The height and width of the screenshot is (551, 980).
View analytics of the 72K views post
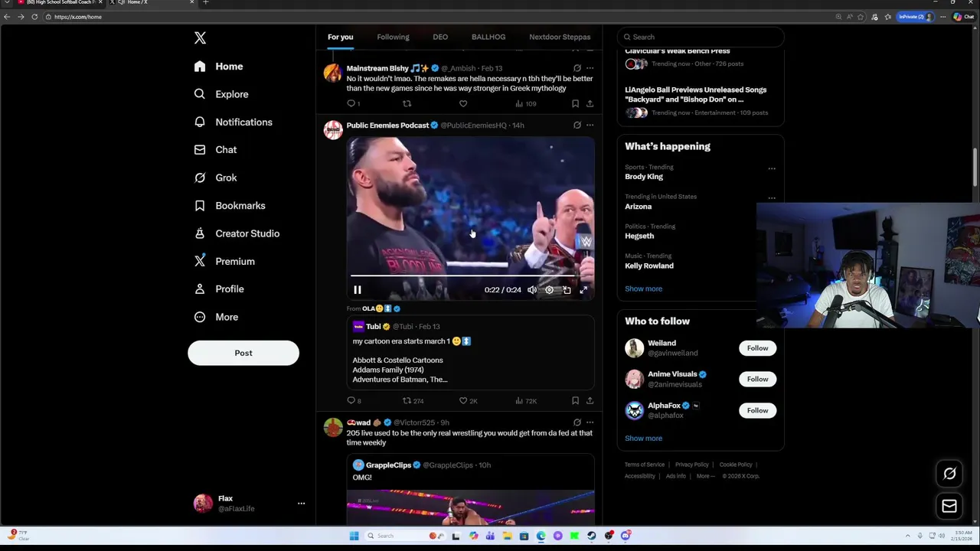526,401
